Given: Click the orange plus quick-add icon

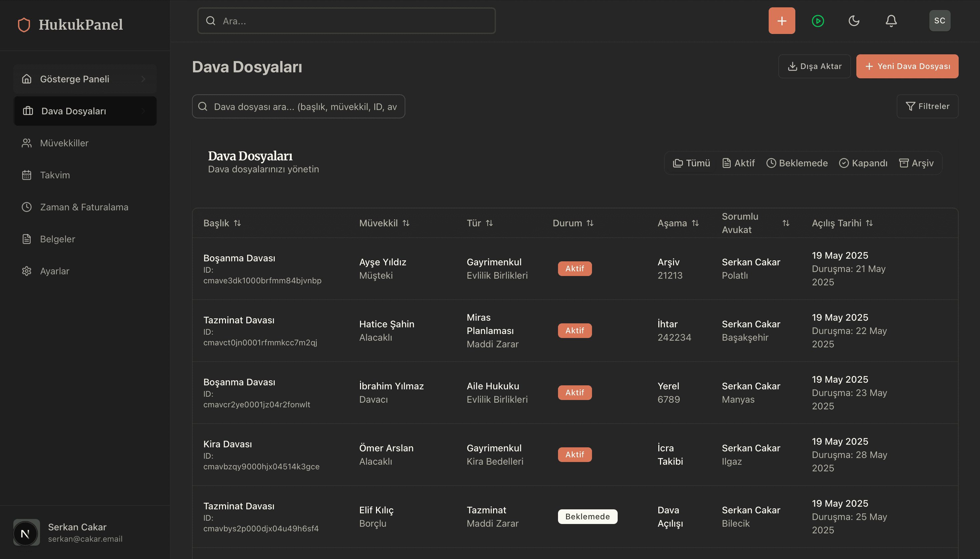Looking at the screenshot, I should click(x=782, y=21).
